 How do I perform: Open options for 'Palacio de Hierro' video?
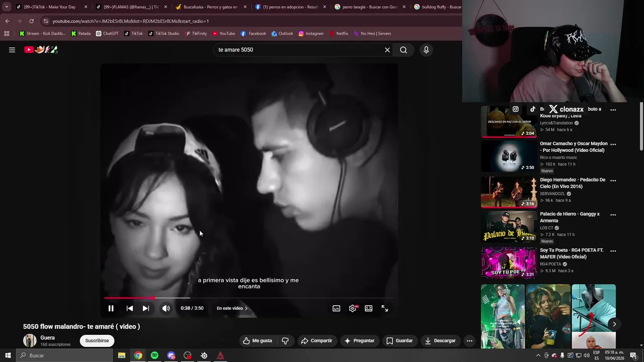(x=613, y=214)
